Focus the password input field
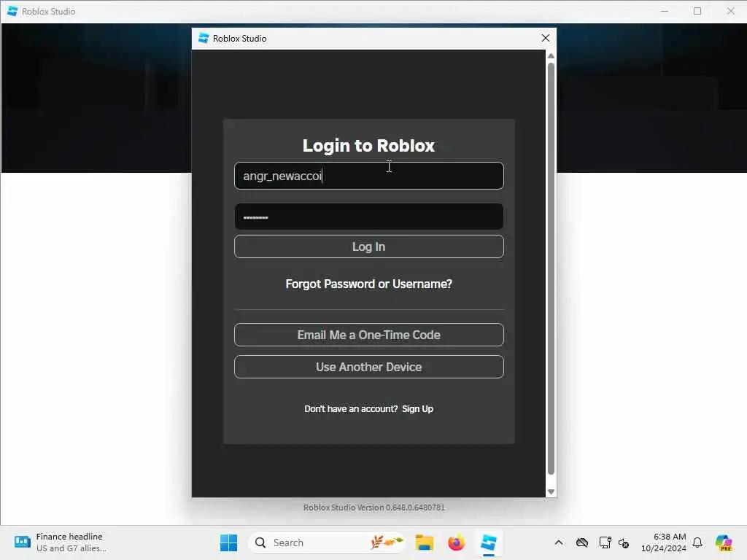The image size is (747, 560). click(x=368, y=217)
